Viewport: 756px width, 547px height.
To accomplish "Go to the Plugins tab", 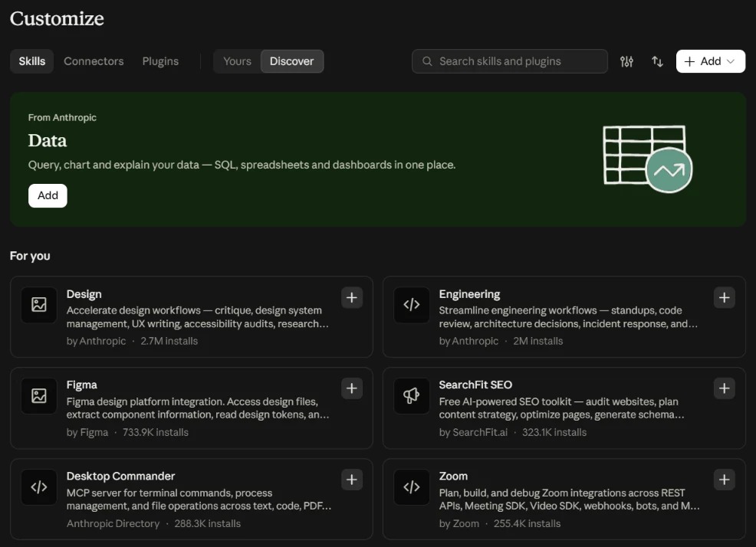I will click(x=160, y=61).
